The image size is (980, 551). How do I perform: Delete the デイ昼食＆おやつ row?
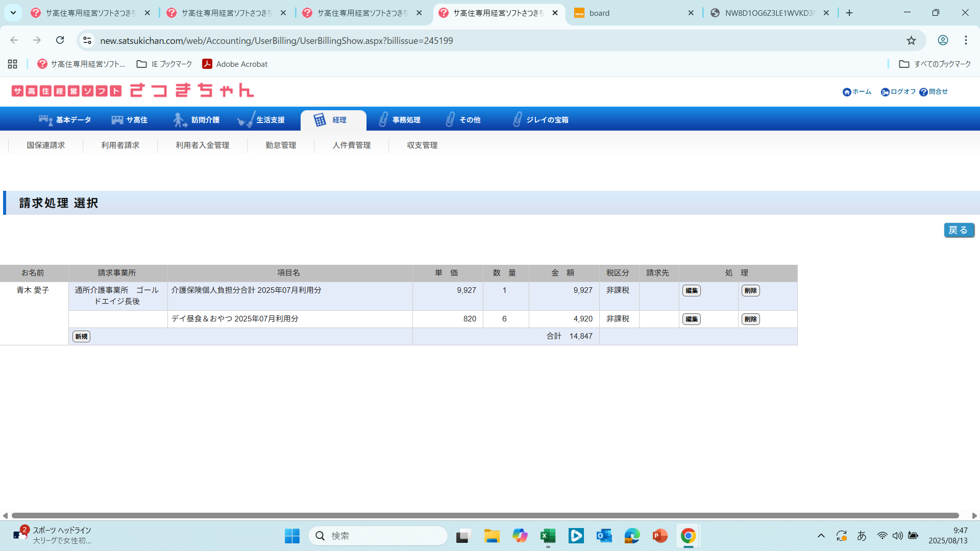[x=750, y=319]
